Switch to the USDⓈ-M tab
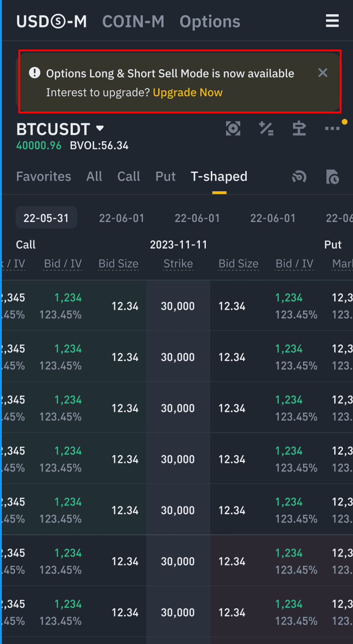Image resolution: width=353 pixels, height=644 pixels. point(51,22)
